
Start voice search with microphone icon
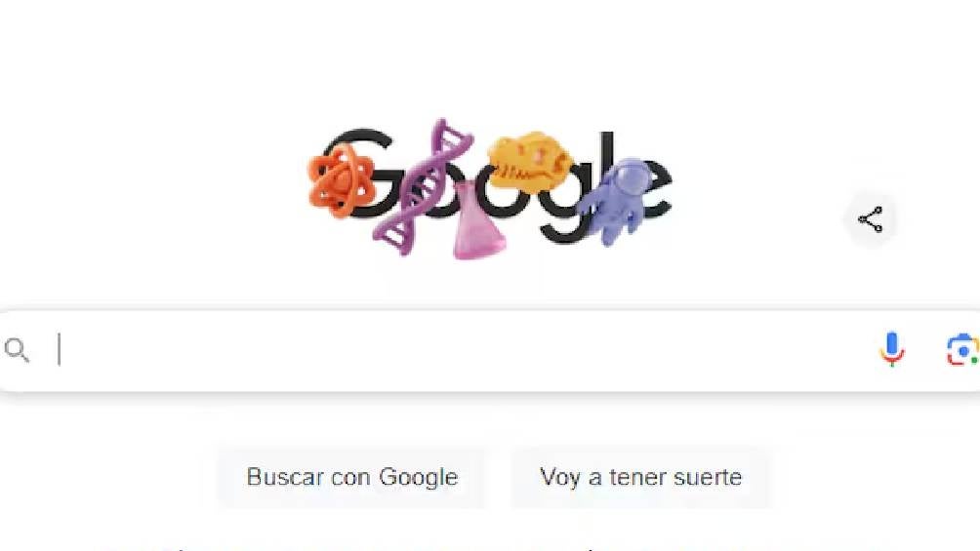pyautogui.click(x=892, y=349)
